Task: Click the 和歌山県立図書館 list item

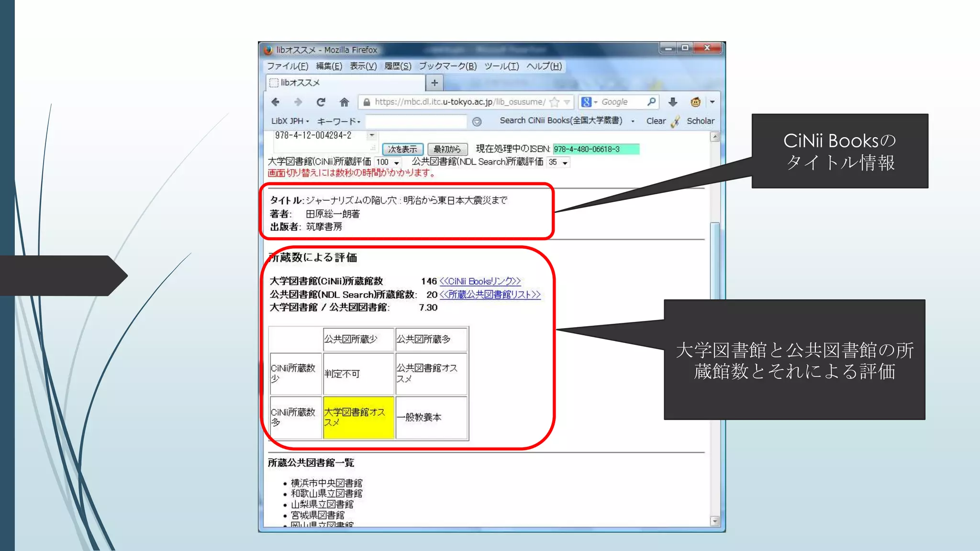Action: pos(326,494)
